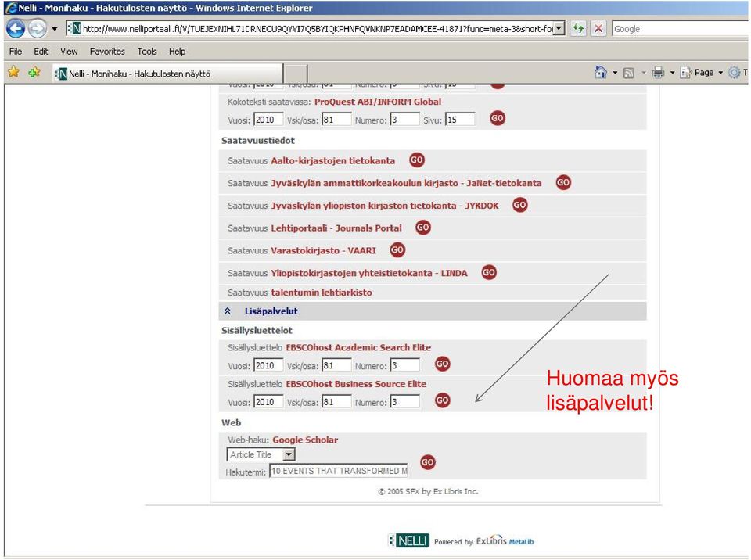Open a new blank tab
Viewport: 751px width, 560px height.
(296, 74)
